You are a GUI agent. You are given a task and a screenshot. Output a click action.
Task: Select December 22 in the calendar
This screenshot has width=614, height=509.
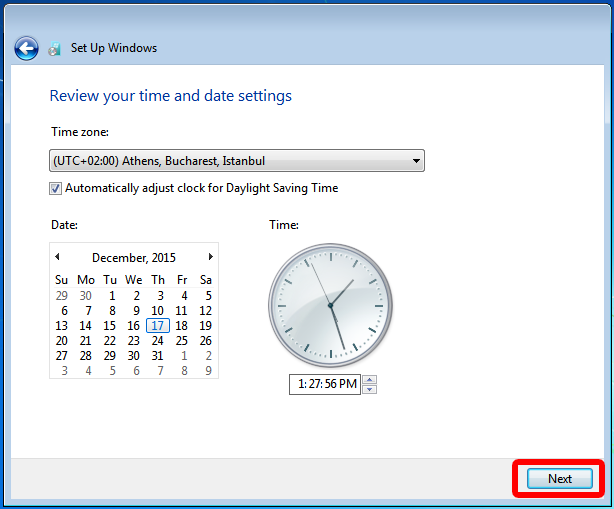point(110,341)
